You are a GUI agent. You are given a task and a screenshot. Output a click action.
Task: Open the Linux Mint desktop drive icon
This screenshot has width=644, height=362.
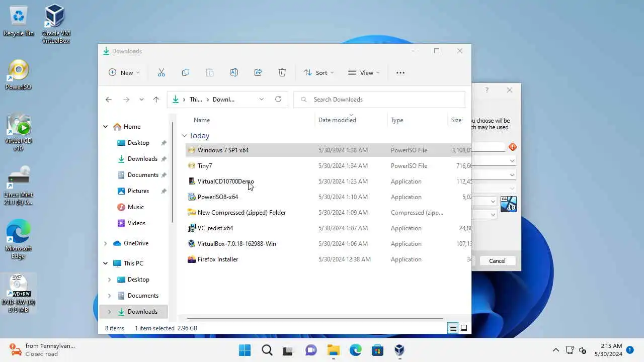click(19, 186)
